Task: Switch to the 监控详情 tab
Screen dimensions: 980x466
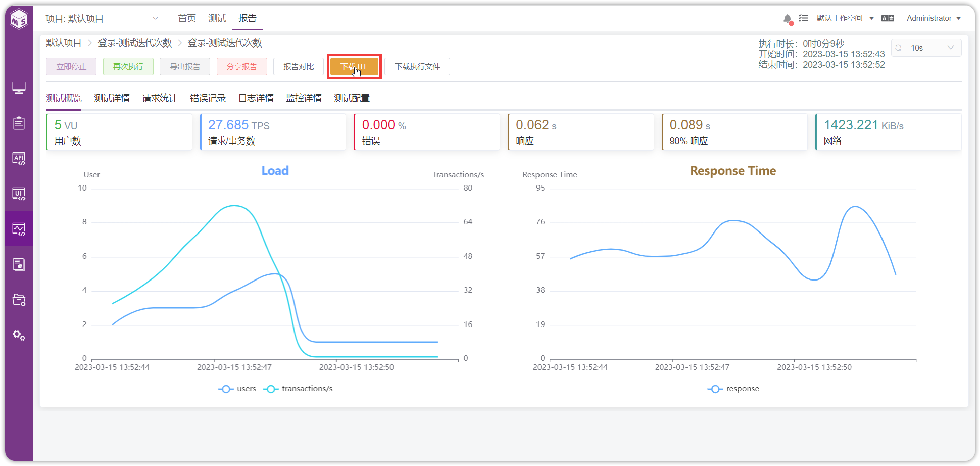Action: click(304, 98)
